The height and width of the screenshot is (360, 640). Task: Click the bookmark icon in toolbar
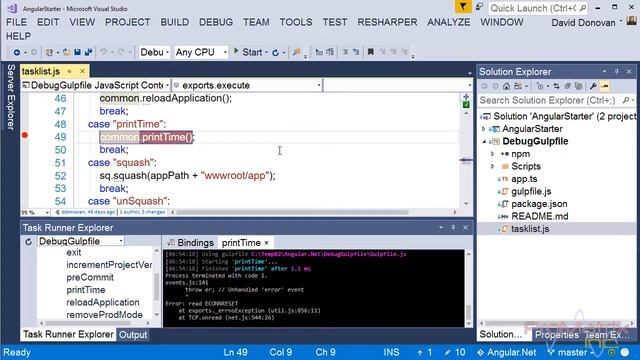(x=371, y=52)
